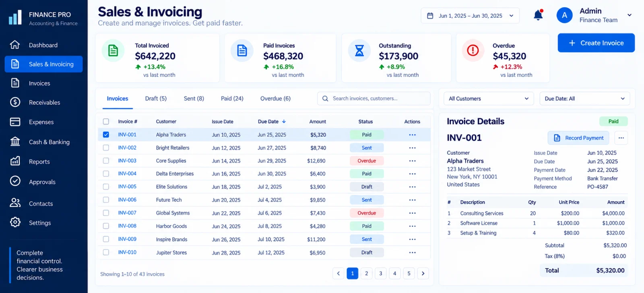644x293 pixels.
Task: Open Contacts in the sidebar
Action: pyautogui.click(x=43, y=204)
